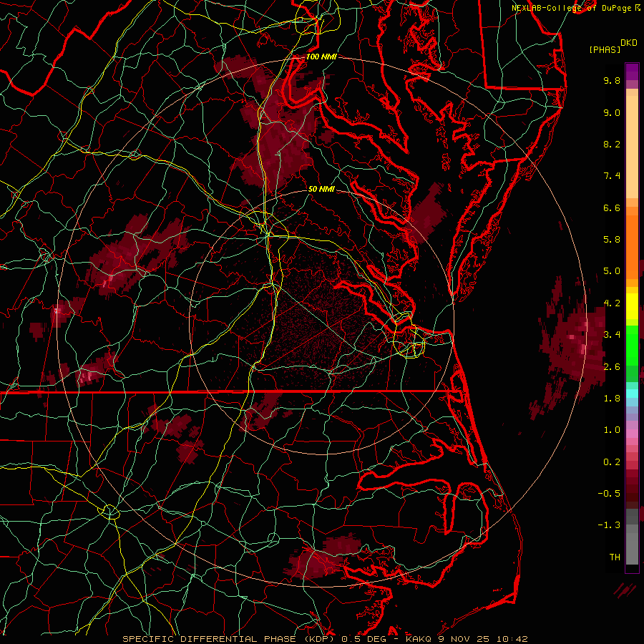Click the 0.2 value on the scale
Screen dimensions: 644x644
coord(612,462)
